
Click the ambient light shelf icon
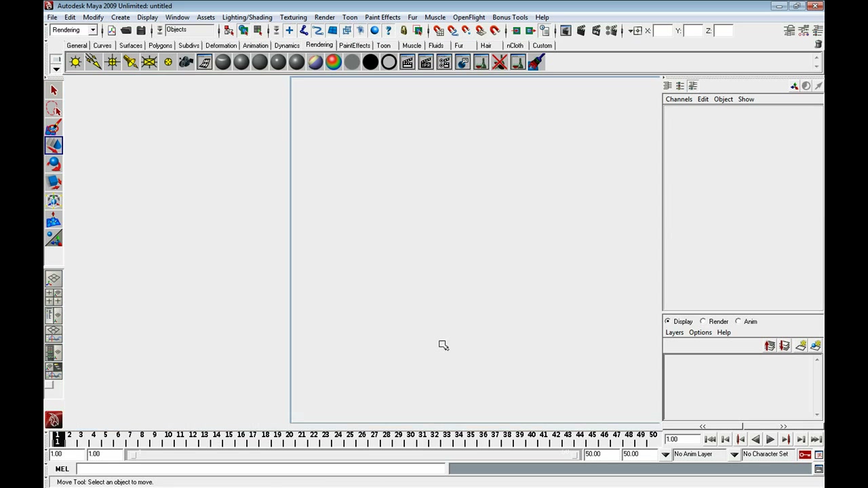pyautogui.click(x=75, y=62)
